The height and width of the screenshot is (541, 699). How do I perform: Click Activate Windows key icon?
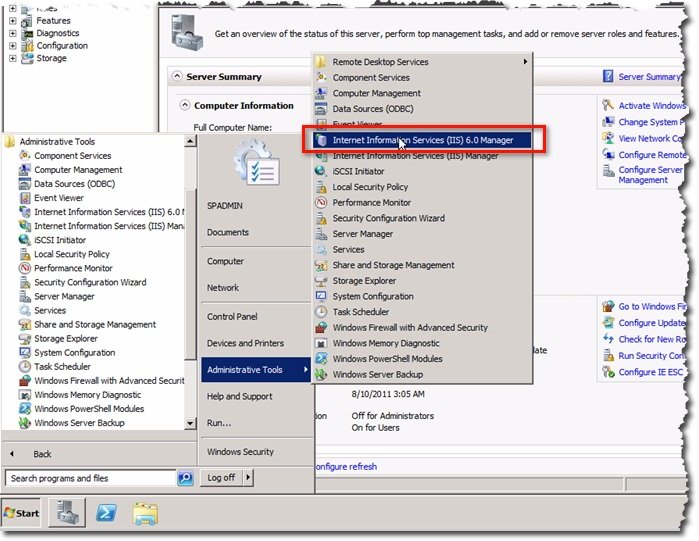click(608, 105)
